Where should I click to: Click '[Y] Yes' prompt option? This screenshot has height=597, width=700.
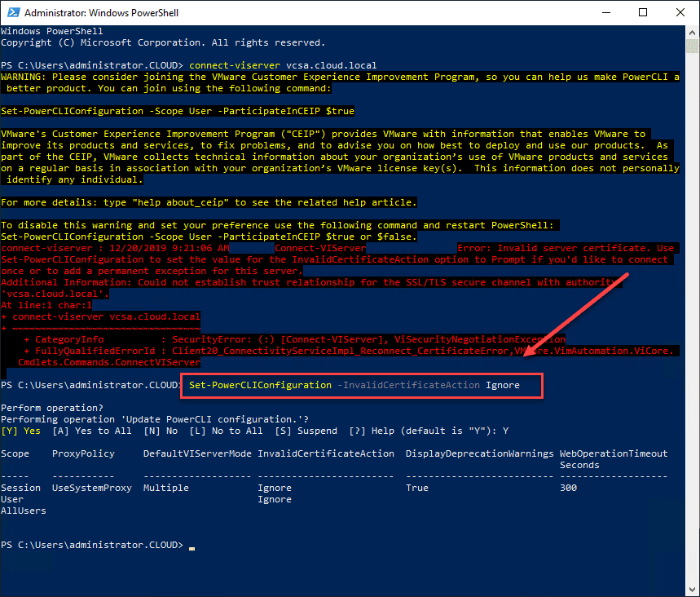tap(20, 431)
